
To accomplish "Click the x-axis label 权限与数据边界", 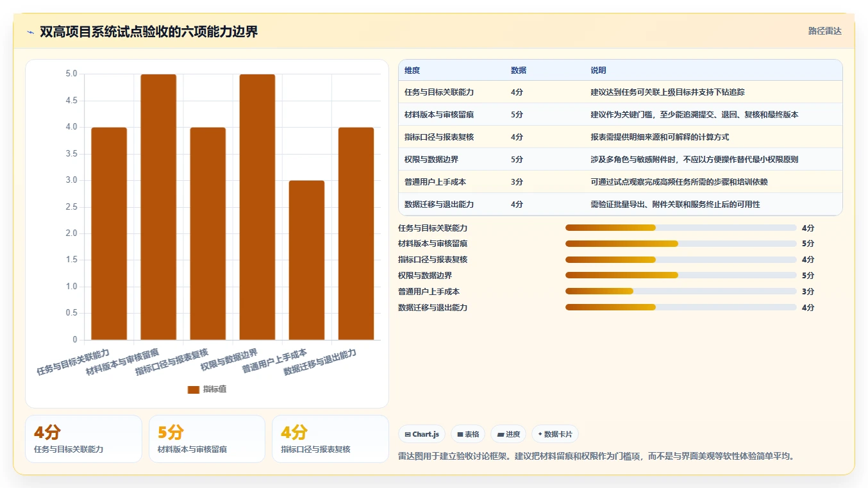I will [229, 360].
